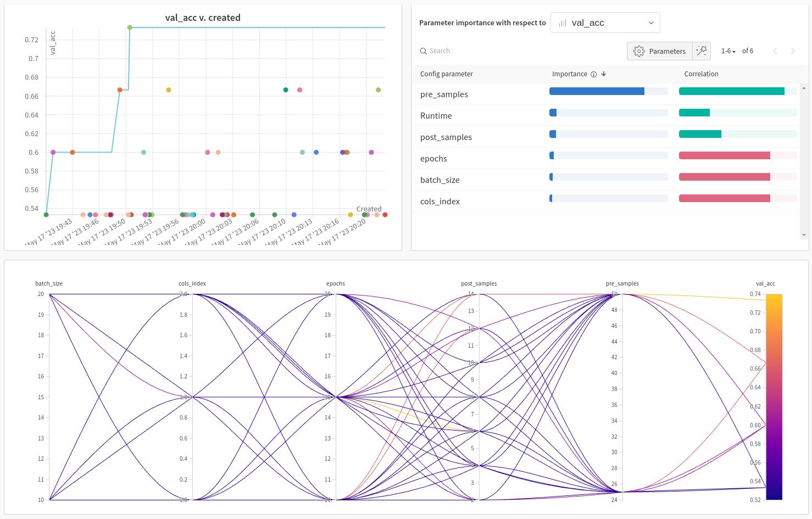The height and width of the screenshot is (519, 812).
Task: Go to previous page of parameters
Action: point(775,51)
